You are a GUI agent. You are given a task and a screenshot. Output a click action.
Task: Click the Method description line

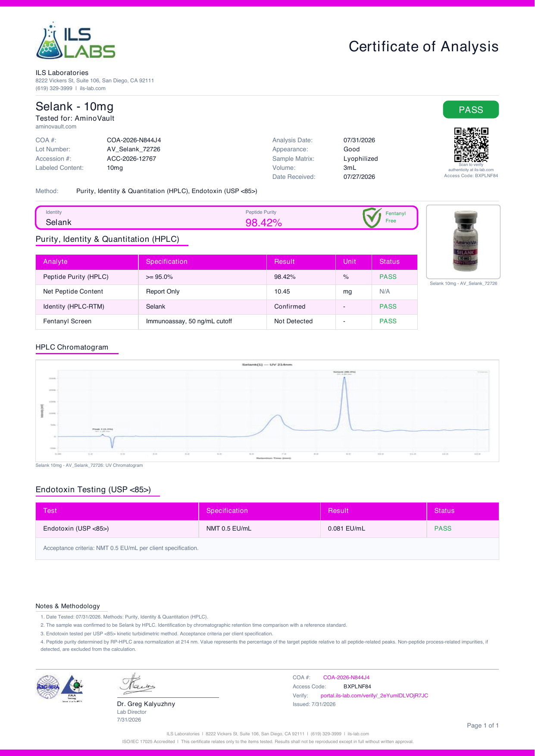pos(167,191)
